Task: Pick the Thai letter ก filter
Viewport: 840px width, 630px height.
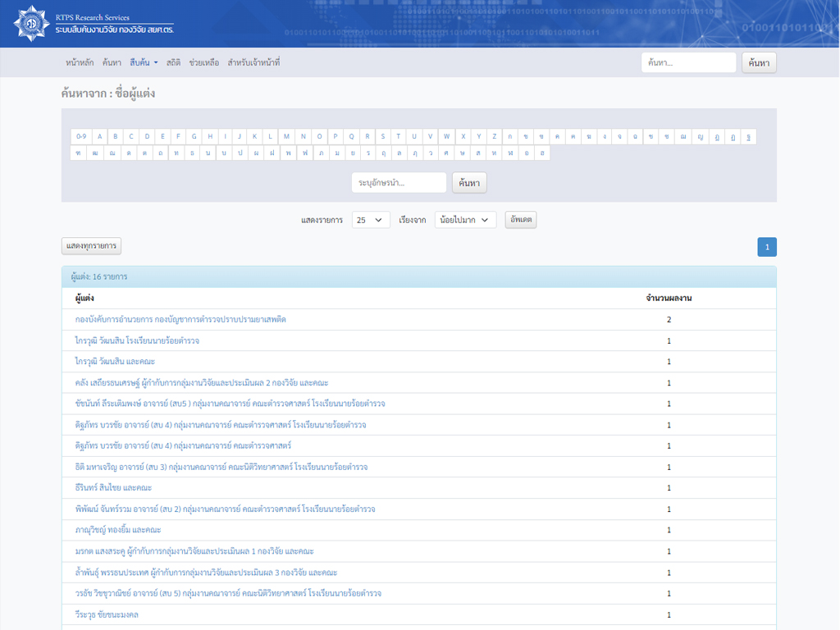Action: [509, 136]
